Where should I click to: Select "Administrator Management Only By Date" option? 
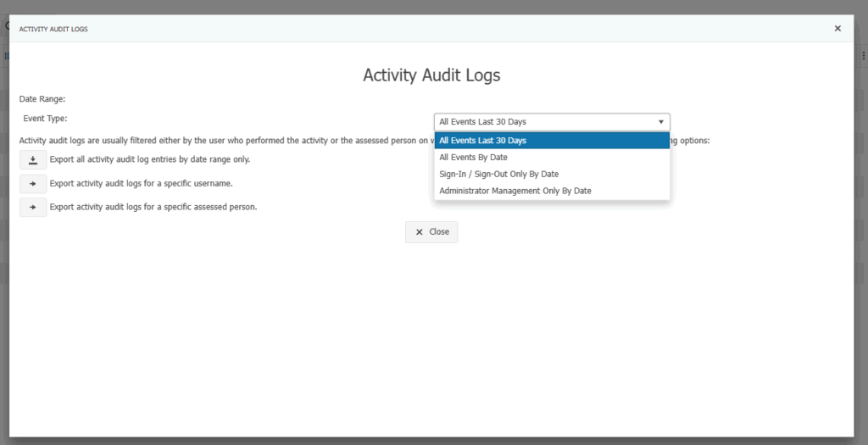point(515,191)
